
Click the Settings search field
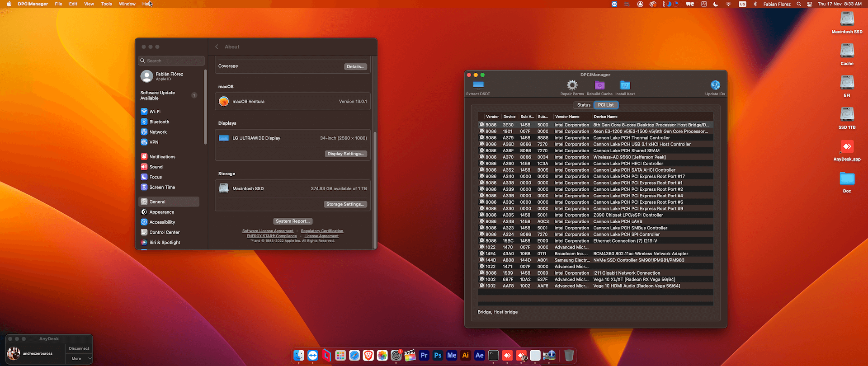coord(171,61)
